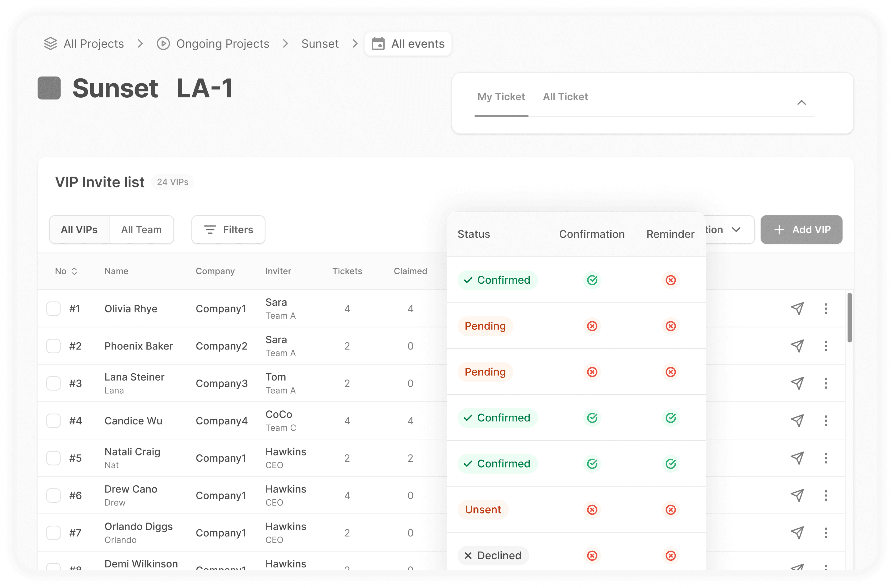894x588 pixels.
Task: Click send icon for Olivia Rhye row
Action: pyautogui.click(x=797, y=308)
